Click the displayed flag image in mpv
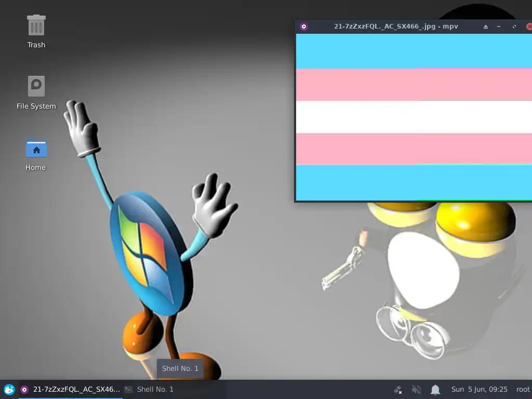The height and width of the screenshot is (399, 532). pos(414,117)
